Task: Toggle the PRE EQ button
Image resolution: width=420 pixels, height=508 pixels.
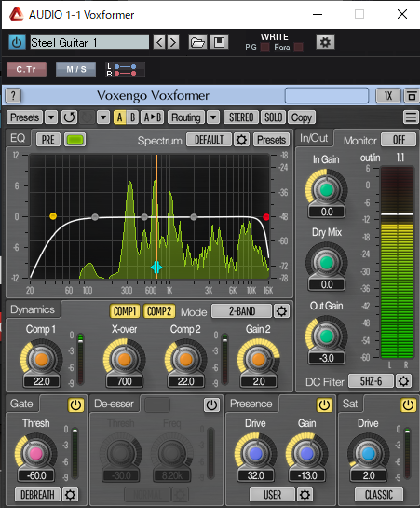Action: pos(48,140)
